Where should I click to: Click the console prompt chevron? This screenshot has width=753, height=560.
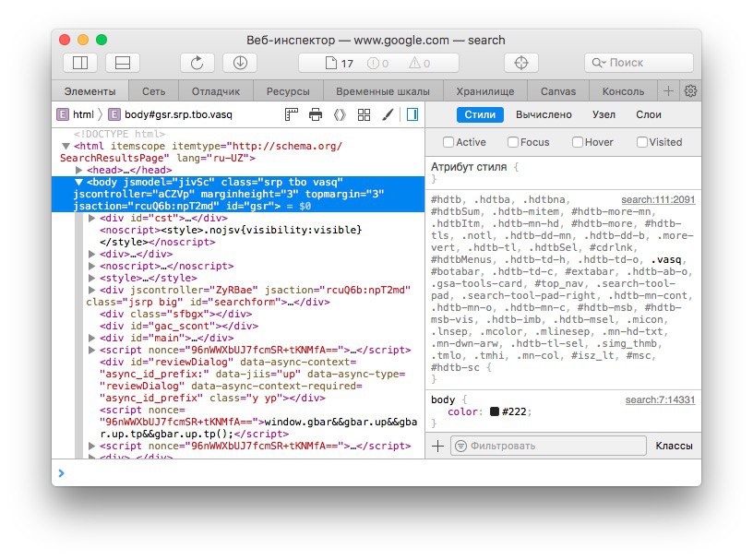(x=61, y=473)
